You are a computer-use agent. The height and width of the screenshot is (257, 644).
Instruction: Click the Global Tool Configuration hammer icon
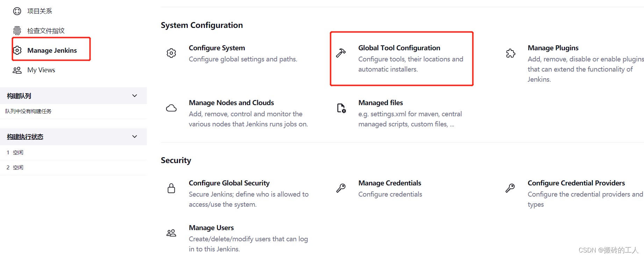click(341, 53)
